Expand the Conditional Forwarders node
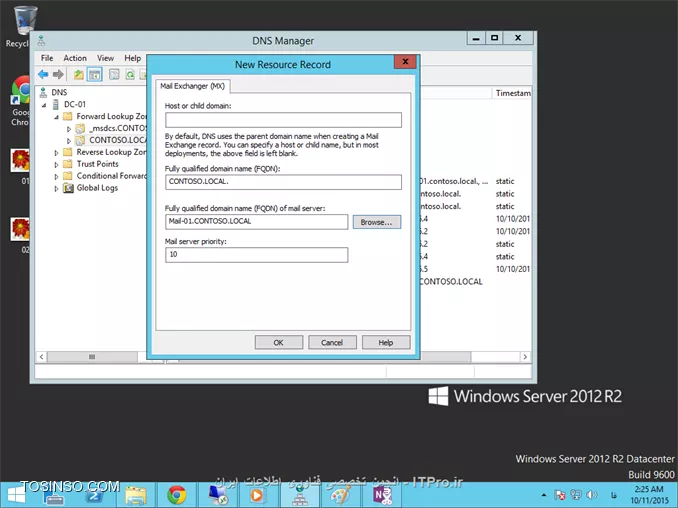Viewport: 678px width, 508px height. (56, 176)
